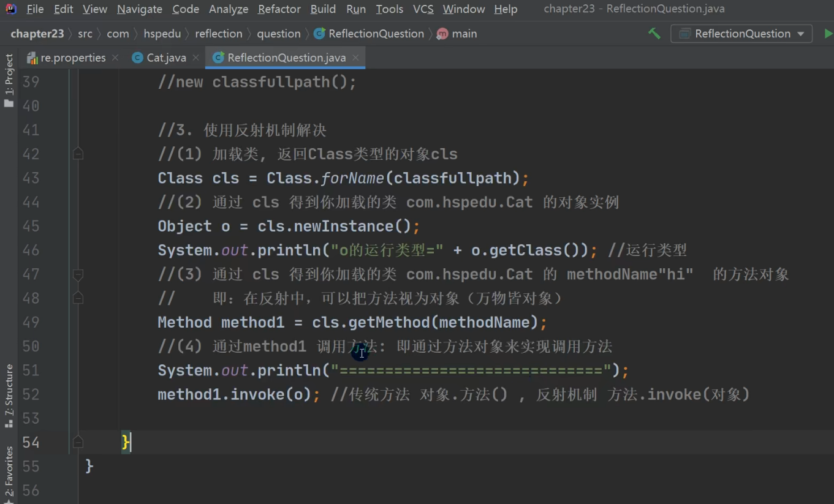
Task: Click the main method breadcrumb
Action: [x=457, y=34]
